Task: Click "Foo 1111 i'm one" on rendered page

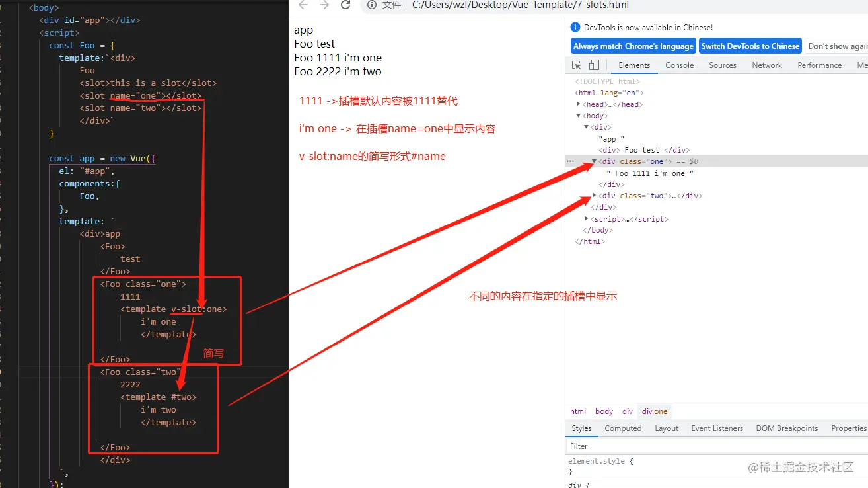Action: tap(338, 58)
